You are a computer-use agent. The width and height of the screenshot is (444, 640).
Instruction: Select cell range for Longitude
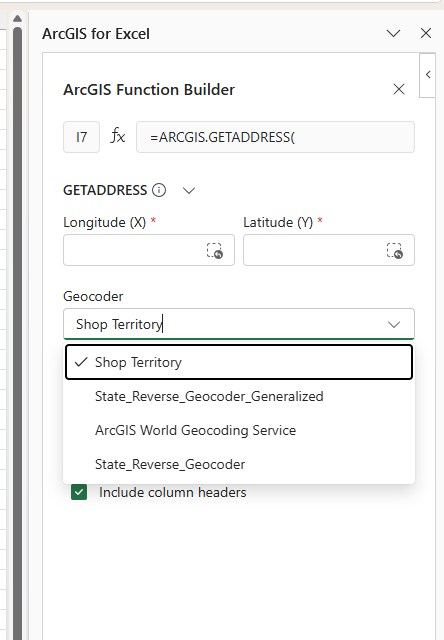[215, 251]
